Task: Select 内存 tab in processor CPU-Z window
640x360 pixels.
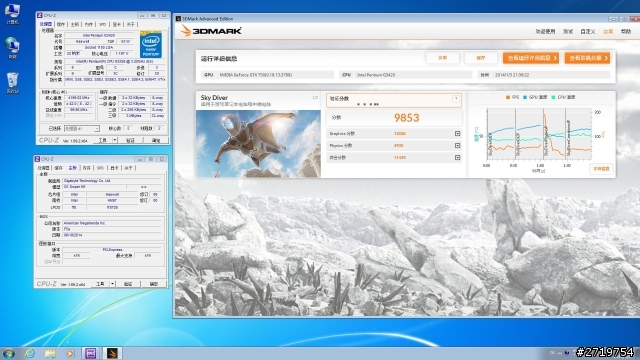Action: coord(89,24)
